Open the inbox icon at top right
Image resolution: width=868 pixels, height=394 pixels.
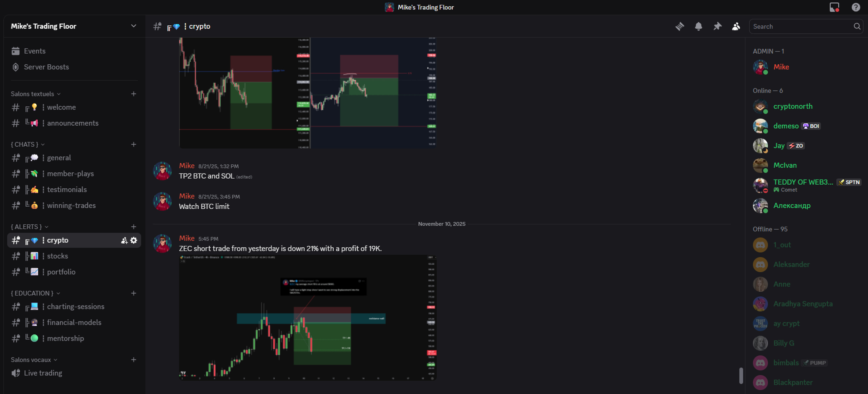pyautogui.click(x=834, y=7)
